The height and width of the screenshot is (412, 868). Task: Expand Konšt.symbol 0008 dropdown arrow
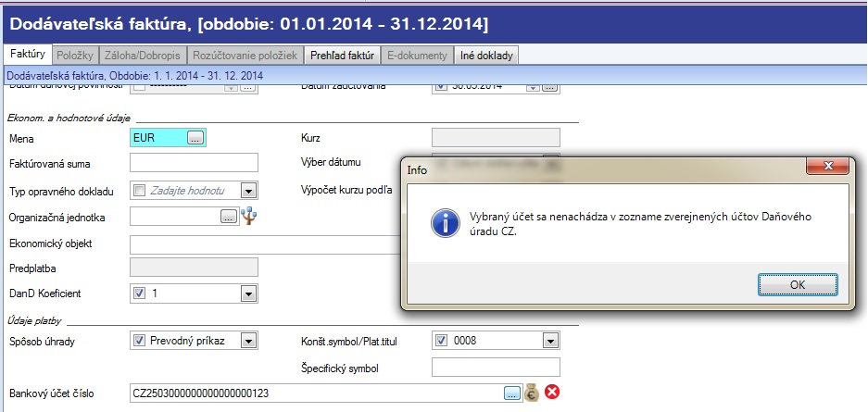coord(549,342)
